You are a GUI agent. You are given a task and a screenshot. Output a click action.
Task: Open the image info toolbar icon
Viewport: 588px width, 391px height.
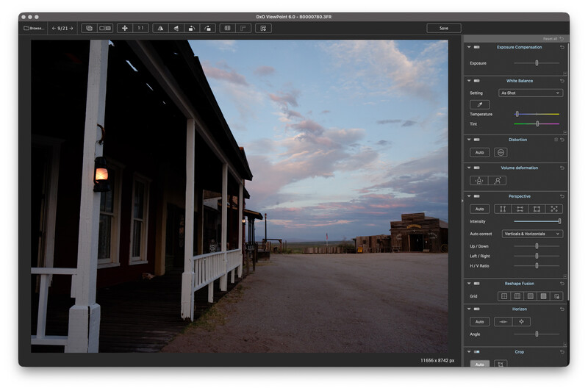click(x=263, y=28)
